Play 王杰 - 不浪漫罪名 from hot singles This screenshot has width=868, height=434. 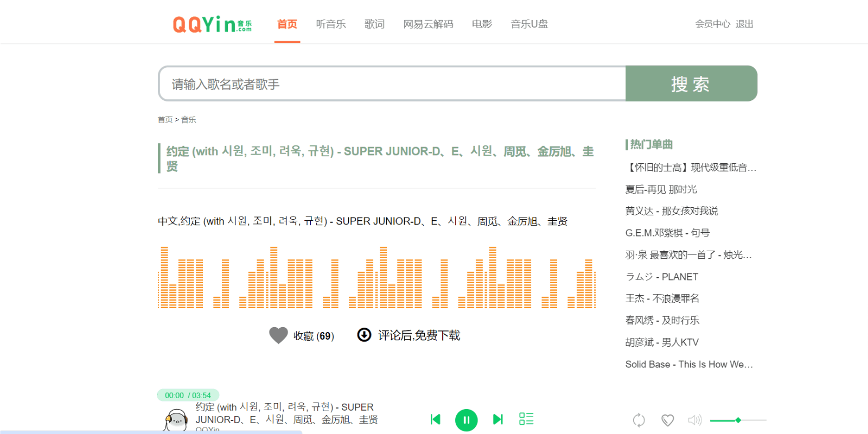click(662, 298)
